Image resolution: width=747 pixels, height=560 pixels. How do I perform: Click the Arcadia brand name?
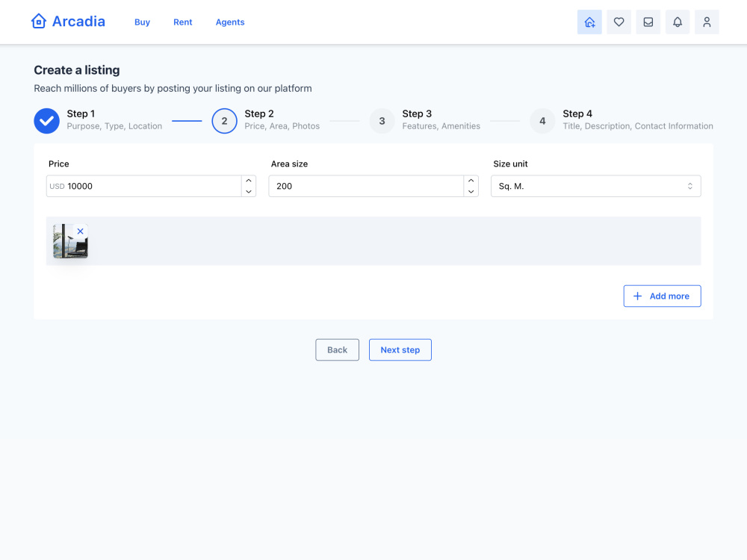(x=78, y=22)
